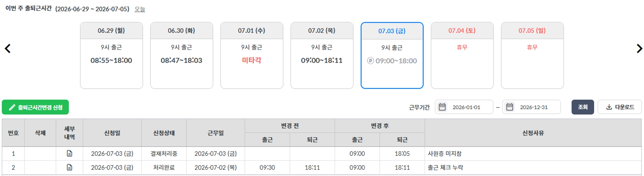Click the 신청일 column header
This screenshot has height=176, width=644.
point(112,133)
